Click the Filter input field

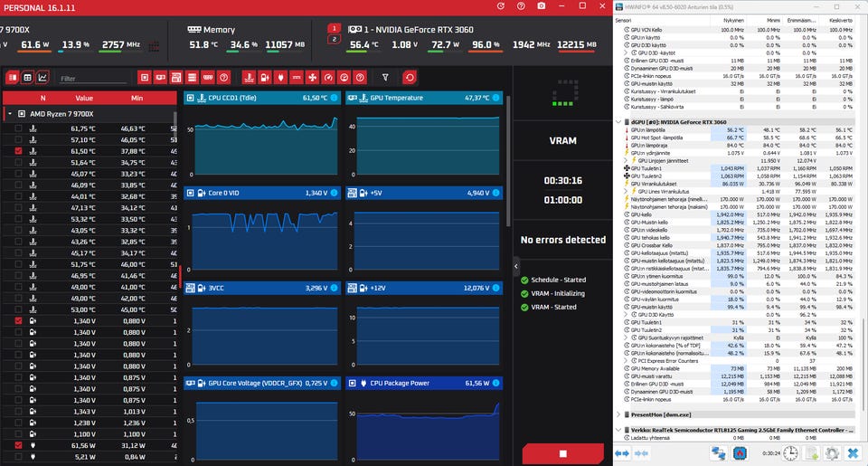(x=93, y=79)
